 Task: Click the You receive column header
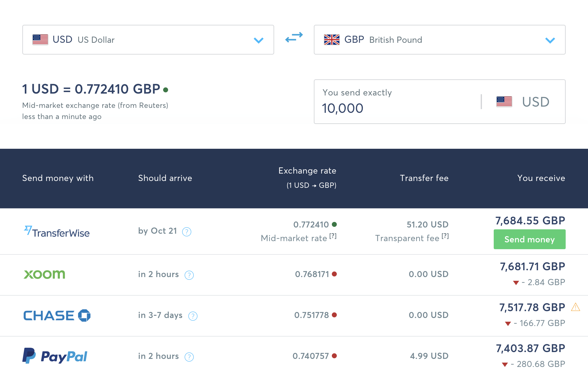point(541,178)
